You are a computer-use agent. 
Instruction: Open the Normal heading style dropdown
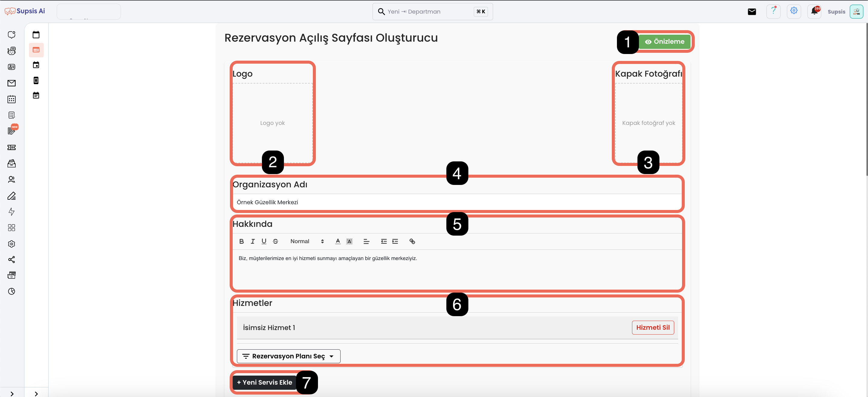(x=307, y=242)
